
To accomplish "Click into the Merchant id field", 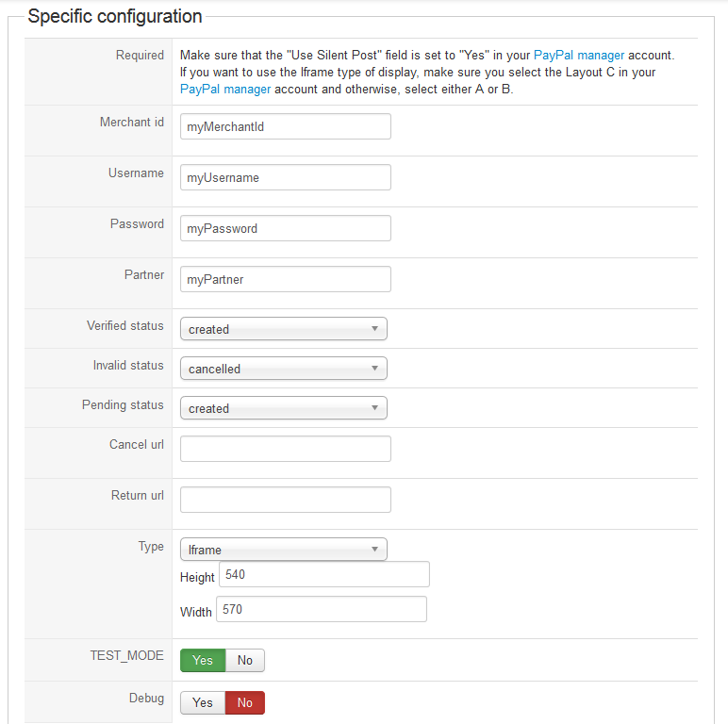I will click(286, 126).
